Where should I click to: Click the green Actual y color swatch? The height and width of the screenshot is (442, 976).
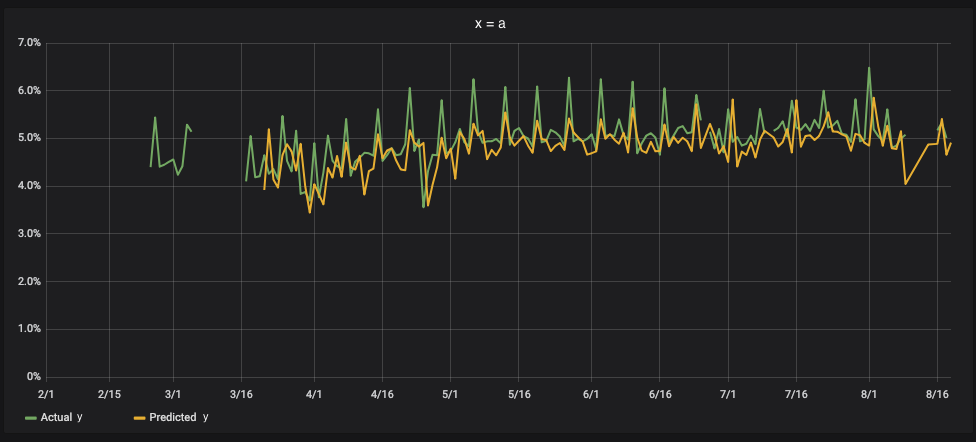click(31, 418)
